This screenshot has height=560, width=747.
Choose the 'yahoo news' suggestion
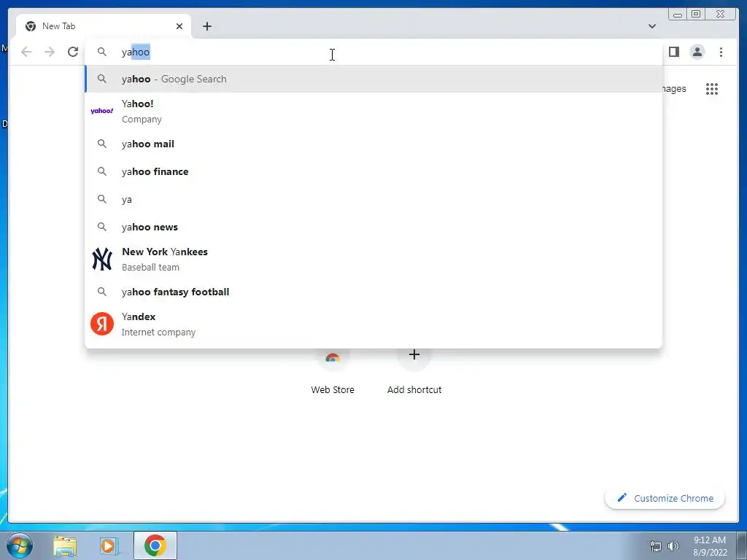[373, 227]
